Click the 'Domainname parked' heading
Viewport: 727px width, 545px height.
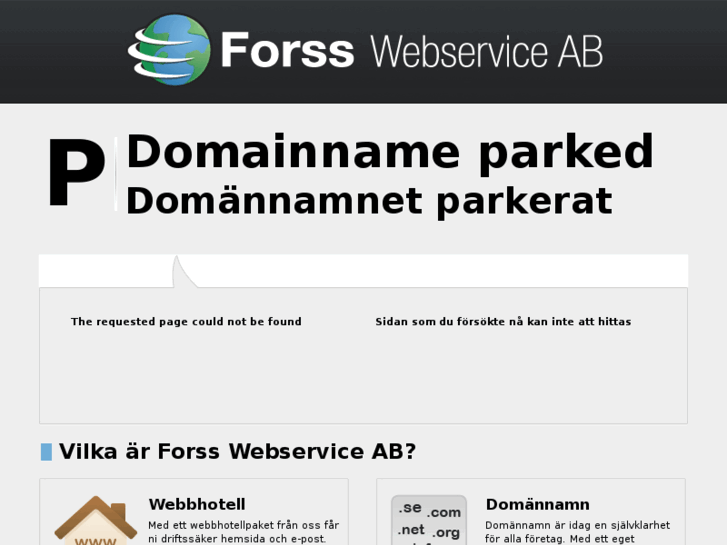(x=389, y=152)
